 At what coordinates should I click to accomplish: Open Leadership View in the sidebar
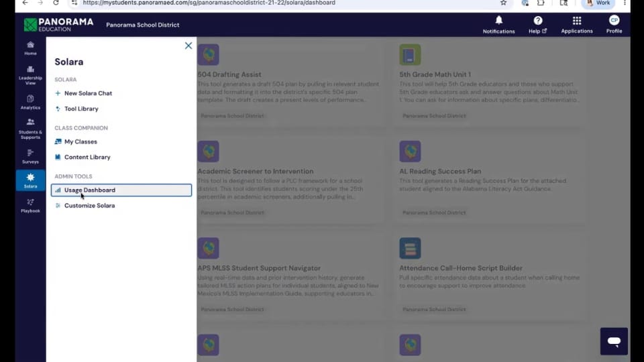click(30, 75)
